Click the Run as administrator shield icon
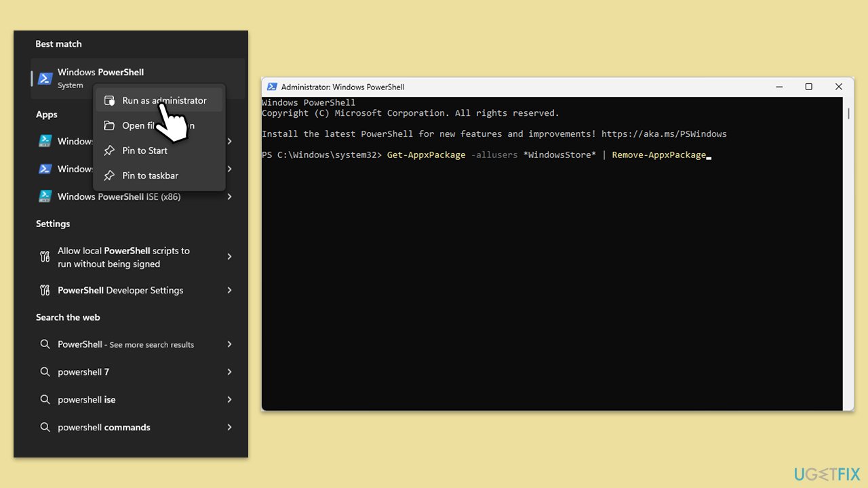The height and width of the screenshot is (488, 868). pos(109,100)
